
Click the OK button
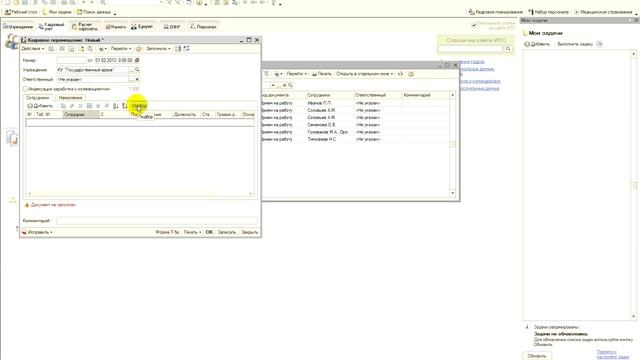click(209, 232)
